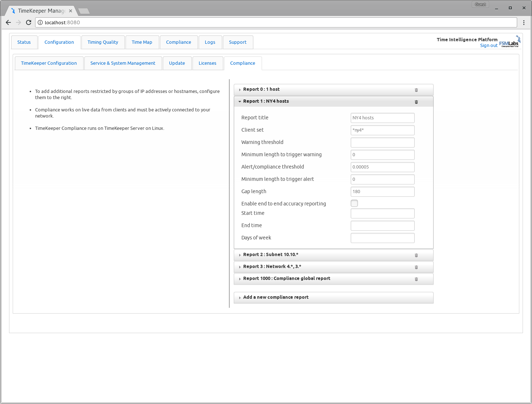Open the Licenses sub-tab
Viewport: 532px width, 404px height.
coord(207,63)
